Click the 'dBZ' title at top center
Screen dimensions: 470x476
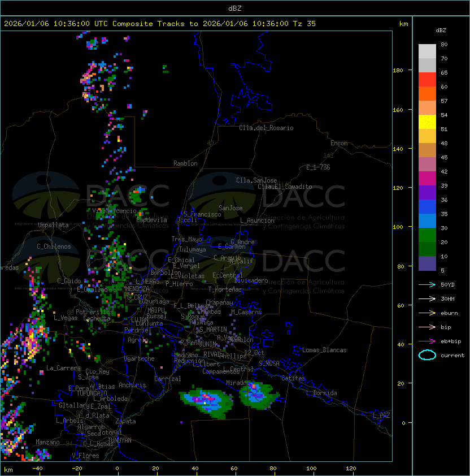pos(235,8)
